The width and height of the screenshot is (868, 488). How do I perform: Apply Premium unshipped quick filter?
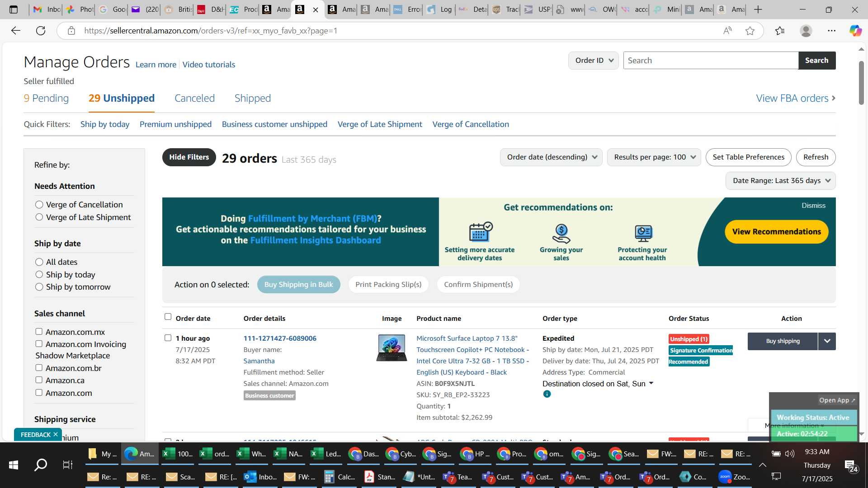pos(175,124)
